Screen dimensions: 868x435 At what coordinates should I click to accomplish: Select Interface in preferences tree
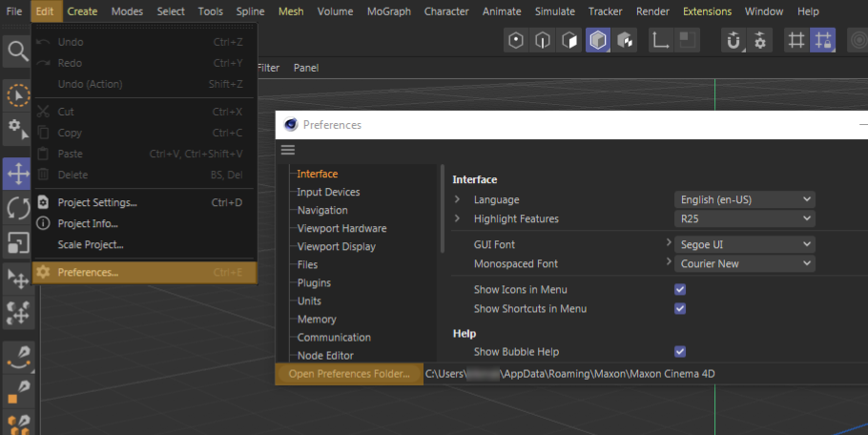coord(318,174)
